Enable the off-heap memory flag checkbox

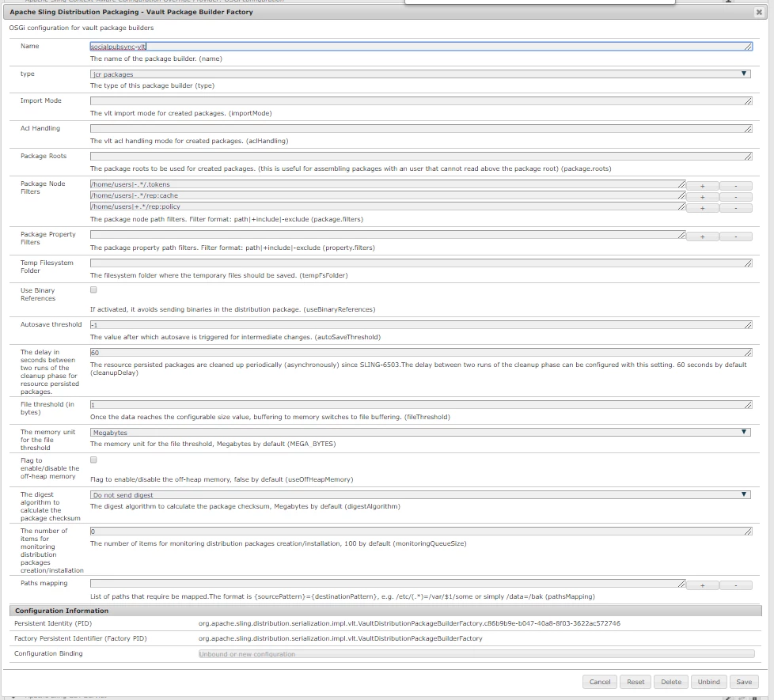(93, 460)
